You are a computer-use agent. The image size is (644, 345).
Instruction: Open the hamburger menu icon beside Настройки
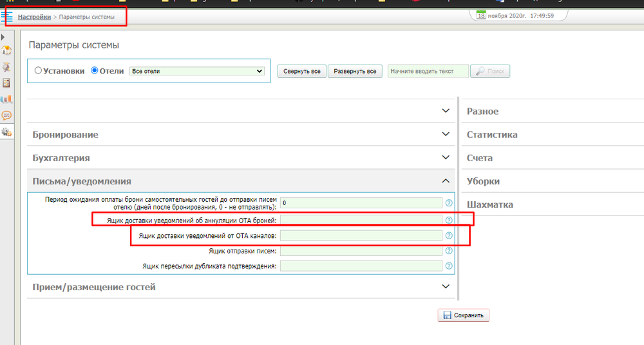click(7, 17)
